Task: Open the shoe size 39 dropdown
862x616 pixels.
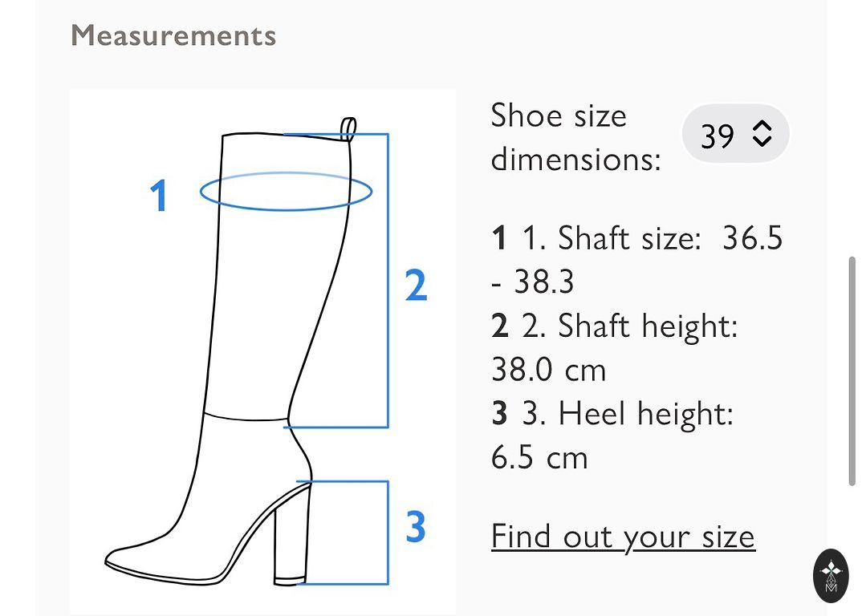Action: (734, 134)
